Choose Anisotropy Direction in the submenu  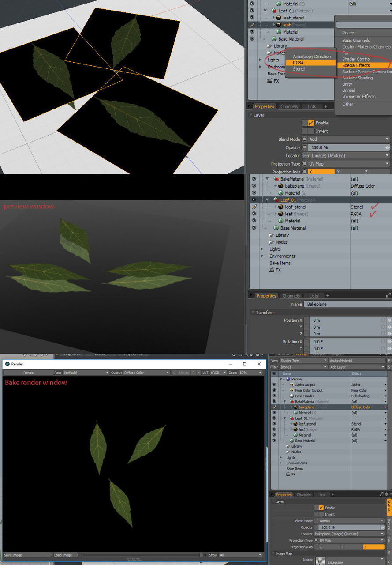311,56
